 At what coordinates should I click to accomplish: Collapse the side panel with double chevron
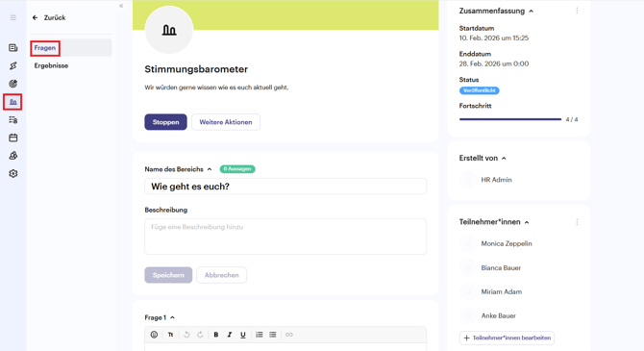[x=121, y=6]
